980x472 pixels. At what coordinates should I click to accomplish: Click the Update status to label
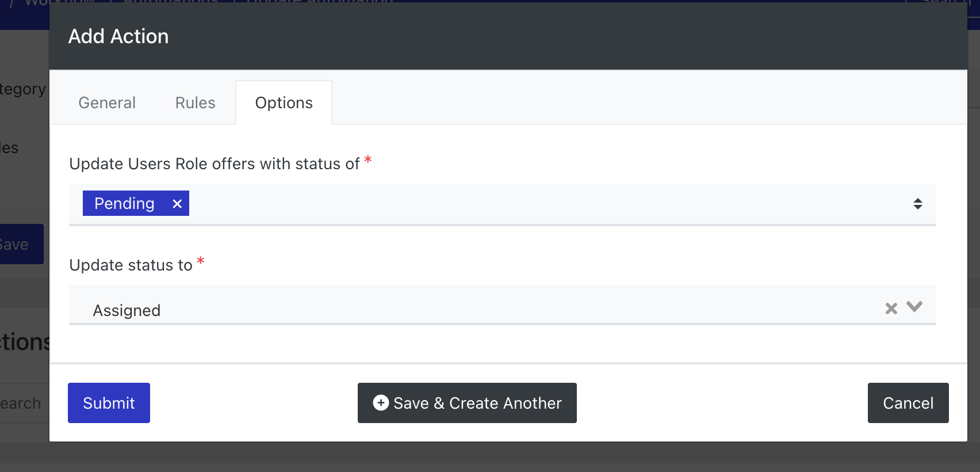(131, 265)
